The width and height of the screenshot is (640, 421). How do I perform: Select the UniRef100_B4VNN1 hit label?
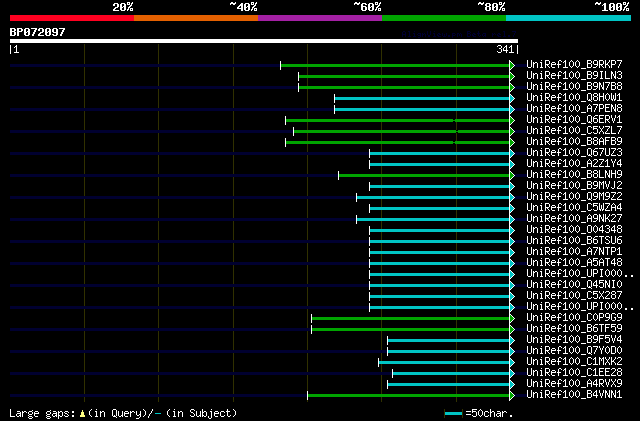pyautogui.click(x=574, y=395)
